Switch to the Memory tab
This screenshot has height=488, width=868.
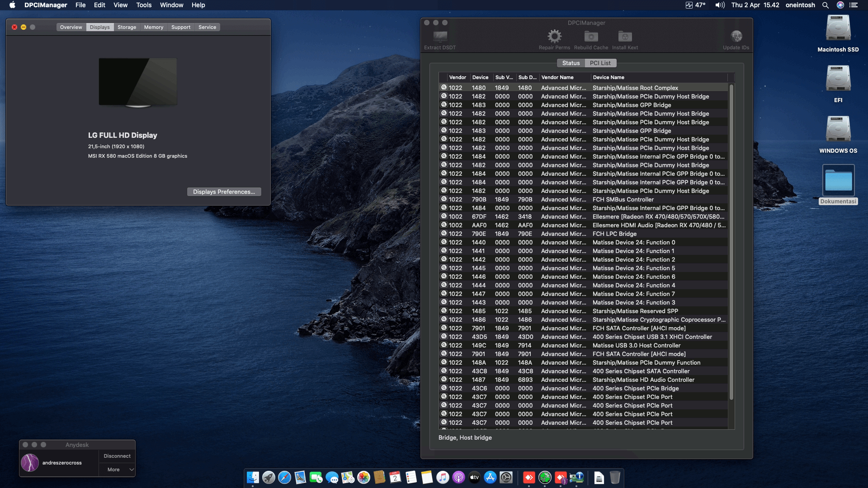(154, 27)
